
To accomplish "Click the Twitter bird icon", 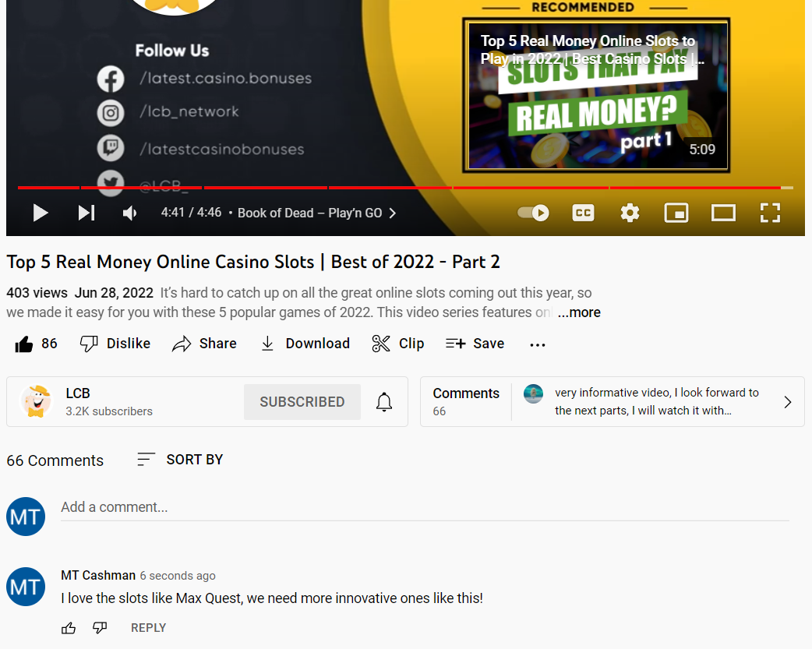I will pyautogui.click(x=111, y=183).
